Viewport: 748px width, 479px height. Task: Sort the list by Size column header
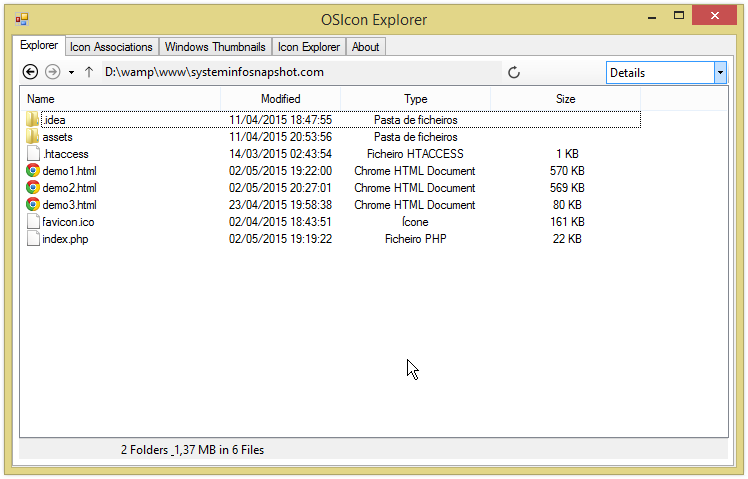565,99
